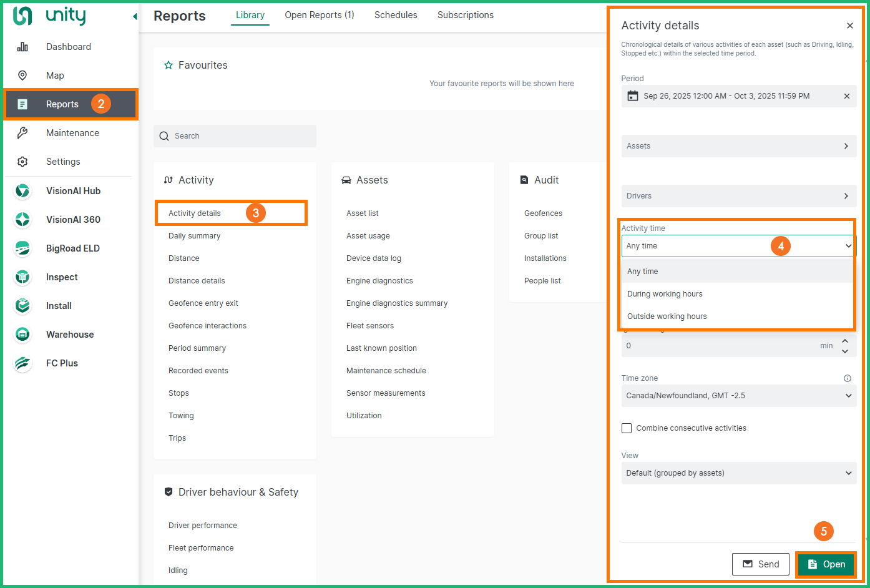Open the Time zone dropdown
The image size is (870, 588).
point(738,396)
